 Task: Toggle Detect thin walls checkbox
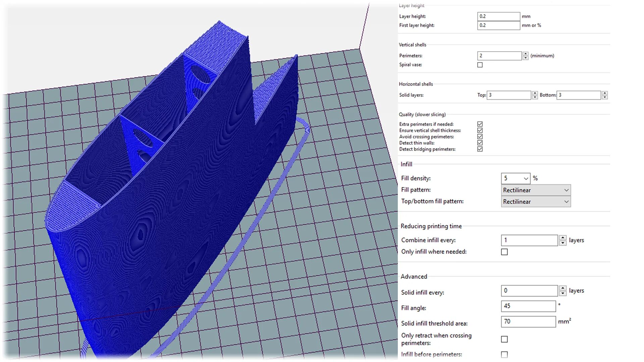pyautogui.click(x=480, y=143)
